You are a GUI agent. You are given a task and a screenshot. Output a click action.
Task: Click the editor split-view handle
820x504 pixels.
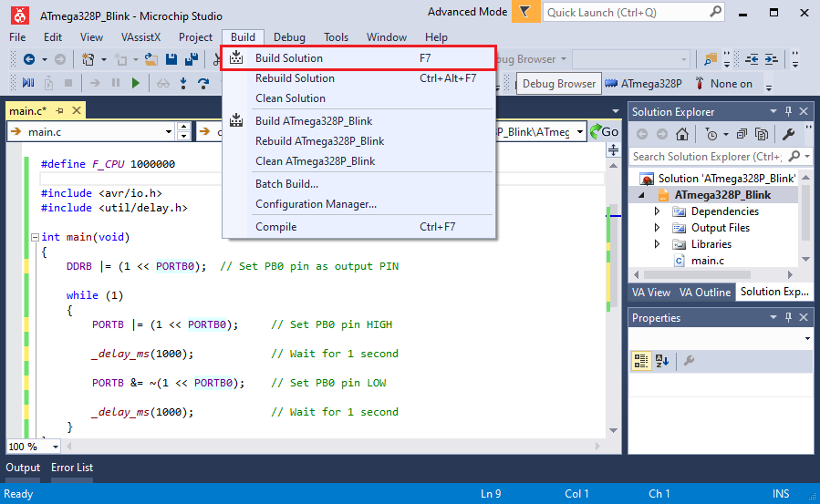(614, 151)
